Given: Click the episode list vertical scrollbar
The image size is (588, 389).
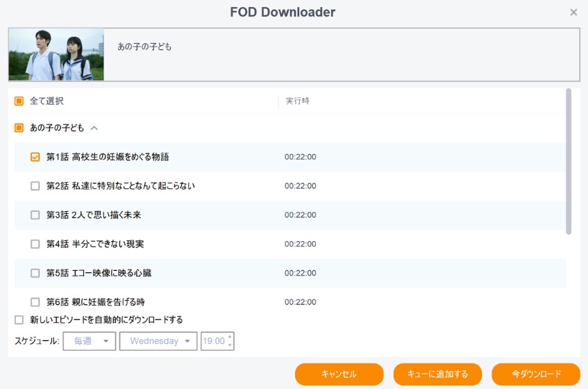Looking at the screenshot, I should tap(569, 162).
